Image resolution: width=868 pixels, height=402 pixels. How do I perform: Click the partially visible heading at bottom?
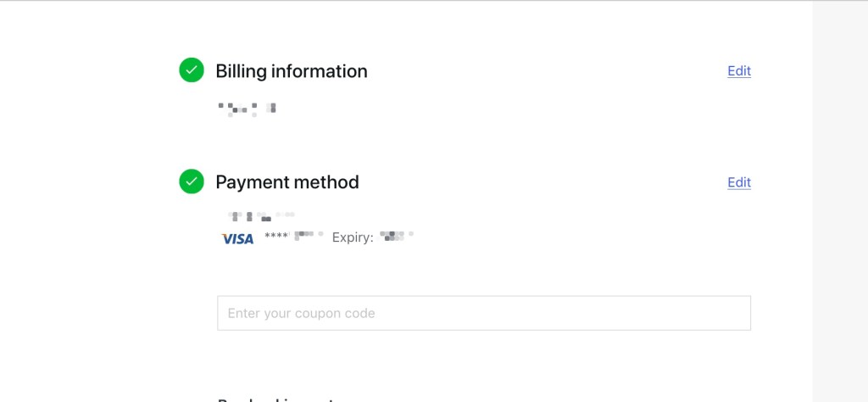click(x=280, y=399)
